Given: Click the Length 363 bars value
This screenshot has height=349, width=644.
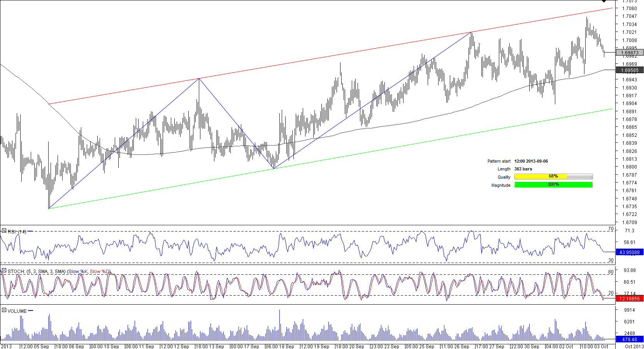Looking at the screenshot, I should [x=523, y=169].
